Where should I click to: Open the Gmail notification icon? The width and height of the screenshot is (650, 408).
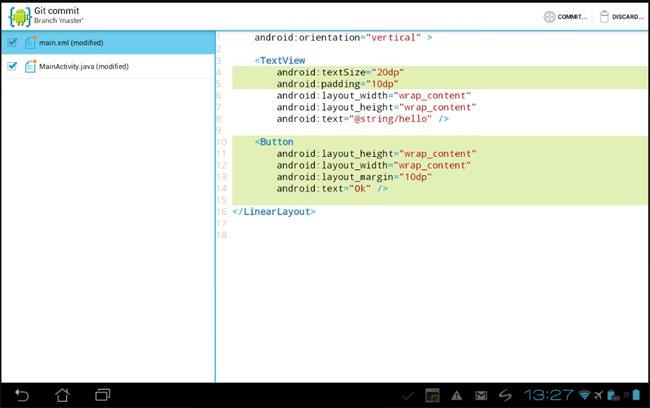(481, 396)
